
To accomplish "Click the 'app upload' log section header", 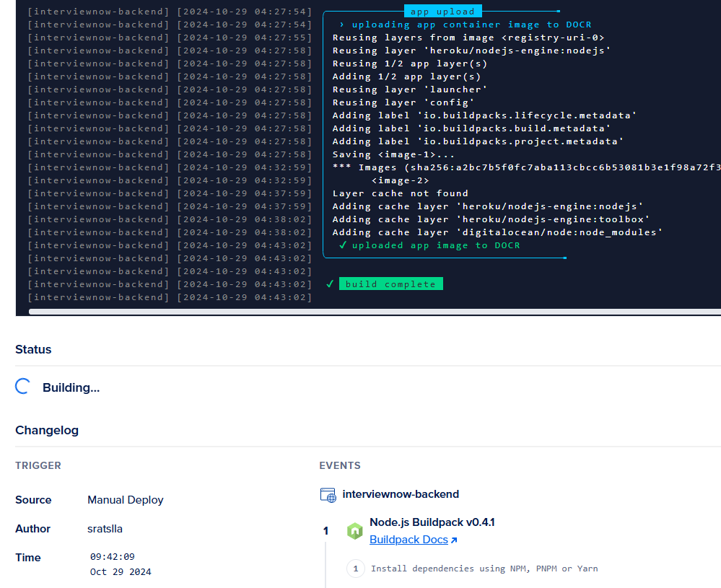I will (443, 12).
